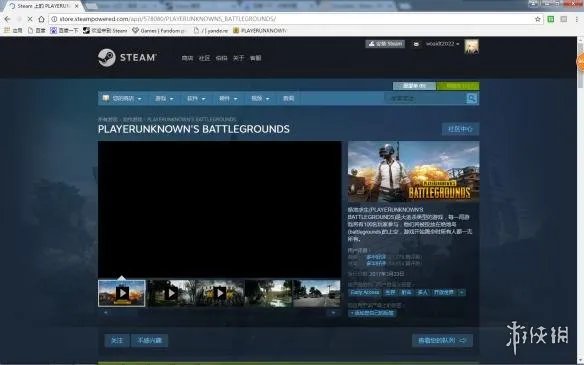The image size is (584, 365).
Task: Stop page loading with the X button
Action: click(x=30, y=19)
